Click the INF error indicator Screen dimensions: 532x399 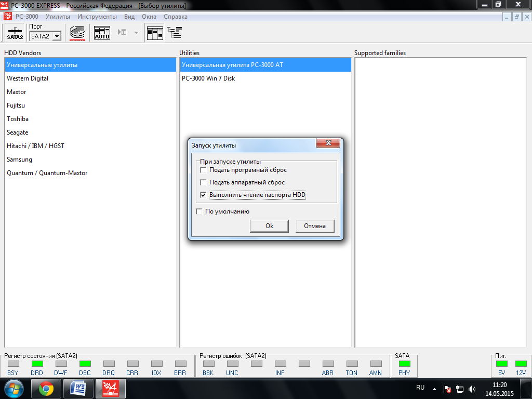tap(280, 364)
